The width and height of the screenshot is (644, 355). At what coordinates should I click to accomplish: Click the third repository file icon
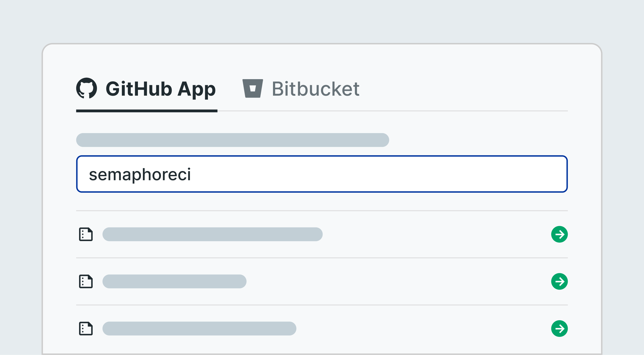coord(86,329)
